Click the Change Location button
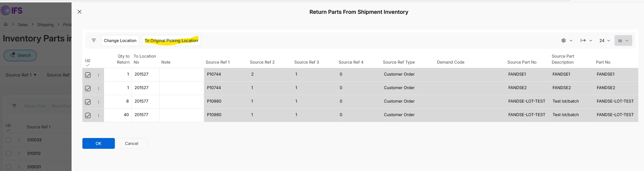 [120, 40]
